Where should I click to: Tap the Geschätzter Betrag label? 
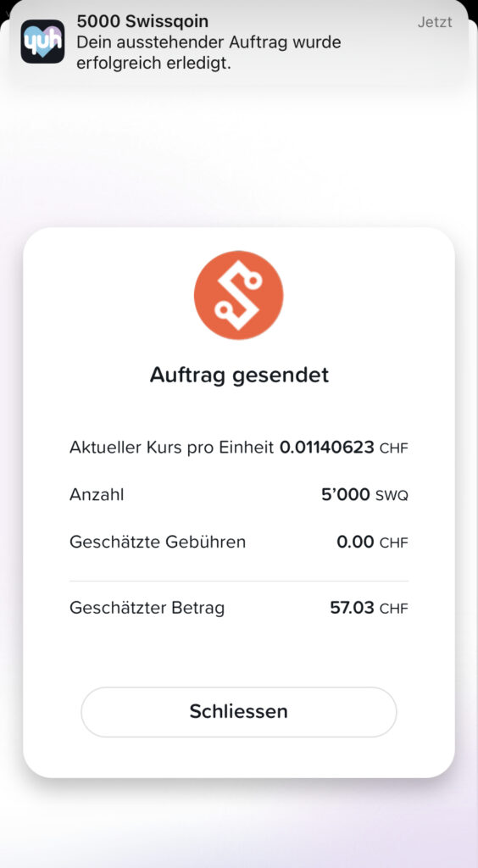(147, 608)
